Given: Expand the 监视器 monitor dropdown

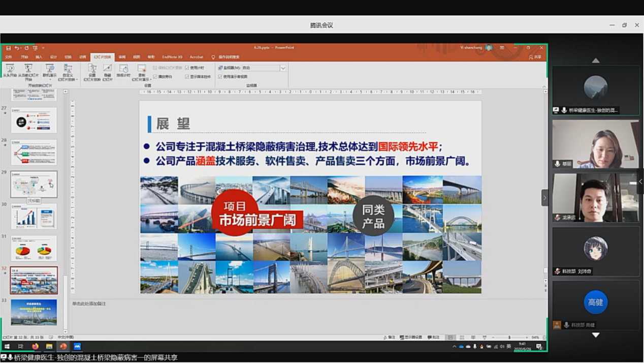Looking at the screenshot, I should 283,68.
